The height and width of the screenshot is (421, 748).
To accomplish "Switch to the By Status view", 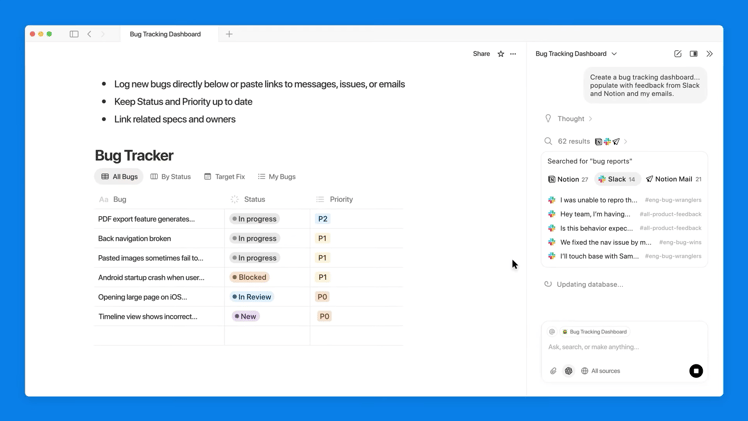I will click(170, 176).
